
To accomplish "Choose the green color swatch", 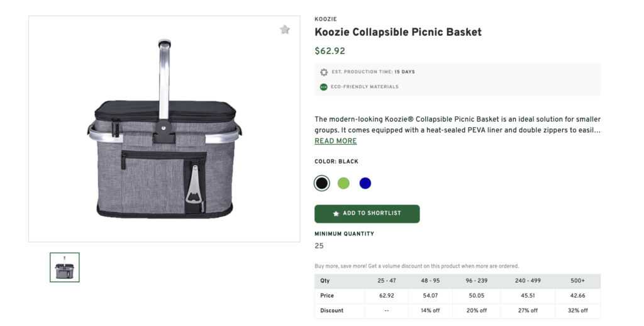I will point(343,183).
